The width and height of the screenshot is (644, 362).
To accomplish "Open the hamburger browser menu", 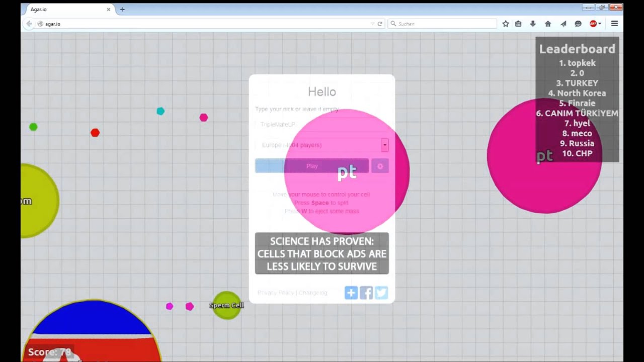I will coord(614,24).
